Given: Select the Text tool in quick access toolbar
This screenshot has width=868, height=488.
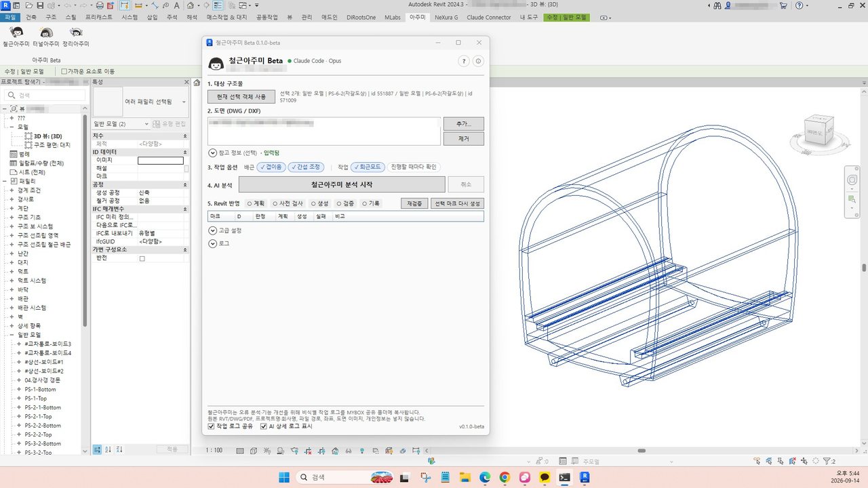Looking at the screenshot, I should 177,5.
